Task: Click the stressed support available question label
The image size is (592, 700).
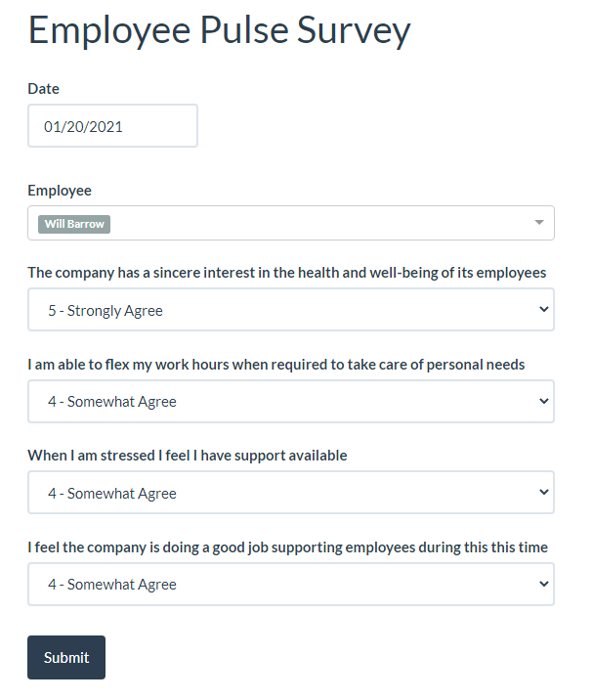Action: [187, 456]
